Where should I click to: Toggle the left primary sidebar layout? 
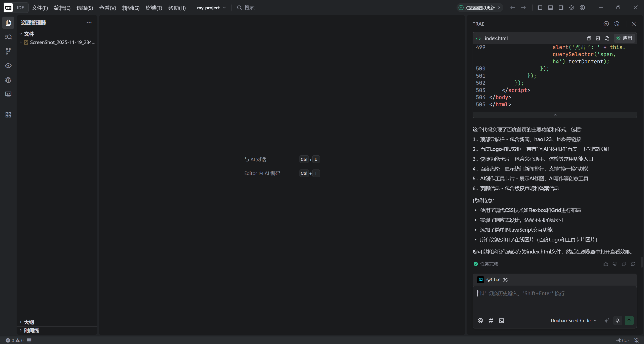[x=540, y=8]
